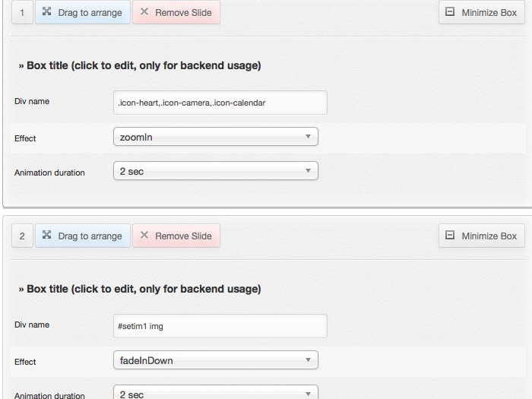
Task: Click the X icon on slide 2 Remove Slide
Action: coord(144,236)
